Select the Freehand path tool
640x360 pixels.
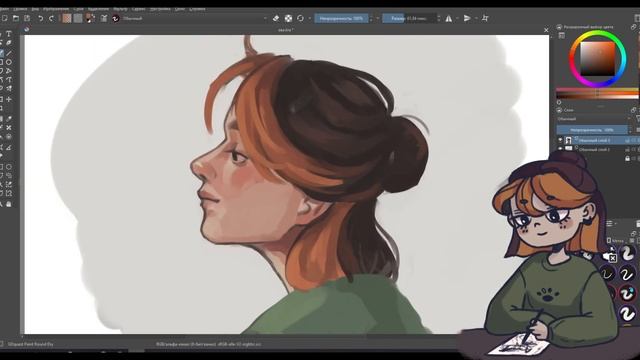9,80
